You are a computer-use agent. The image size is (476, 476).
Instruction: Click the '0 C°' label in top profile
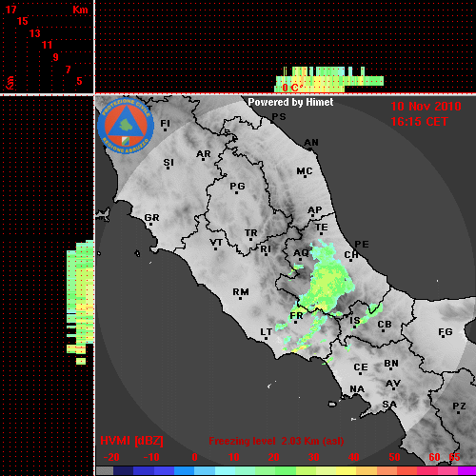click(x=292, y=88)
